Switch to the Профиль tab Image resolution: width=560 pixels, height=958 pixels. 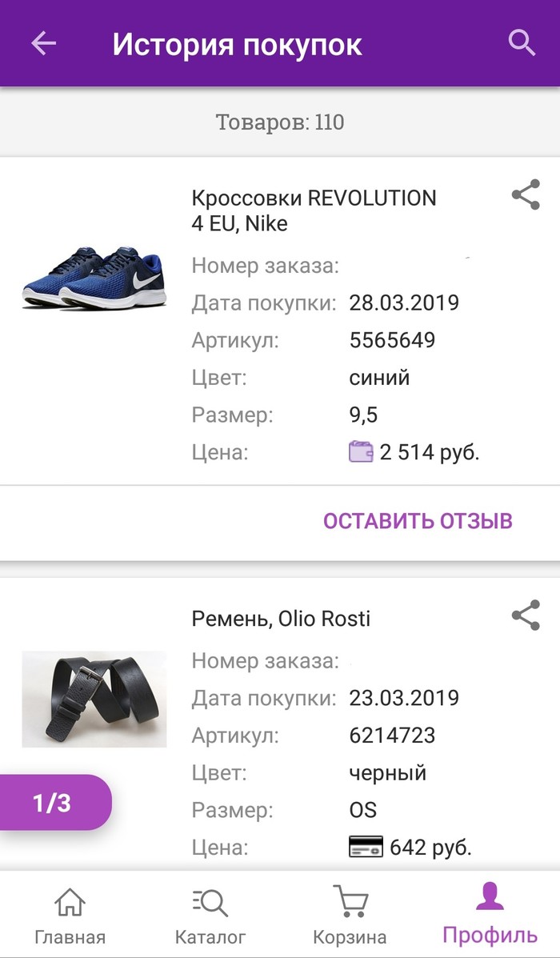pyautogui.click(x=490, y=915)
